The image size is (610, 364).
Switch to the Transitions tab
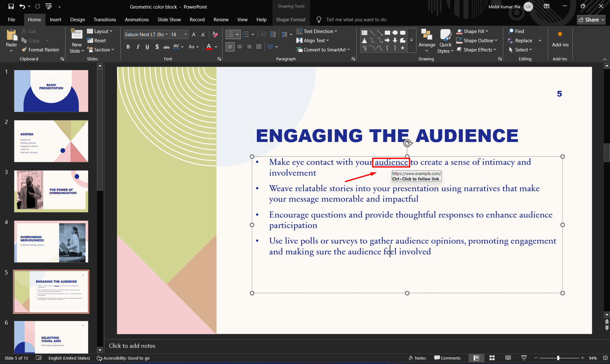pos(105,20)
